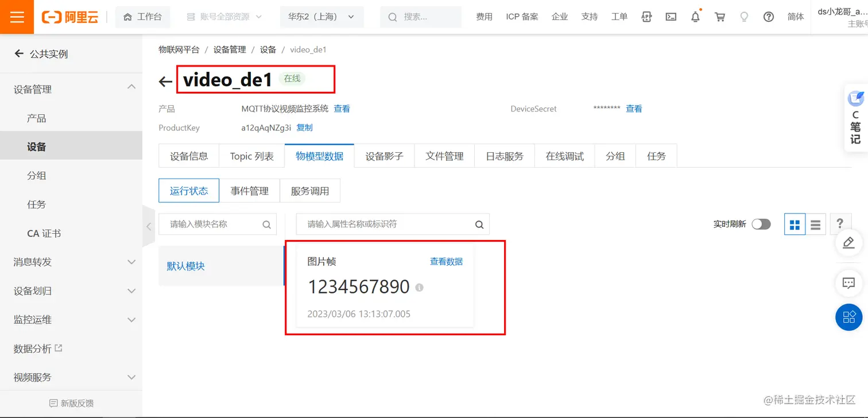Click the lightbulb tips icon
This screenshot has height=418, width=868.
744,17
